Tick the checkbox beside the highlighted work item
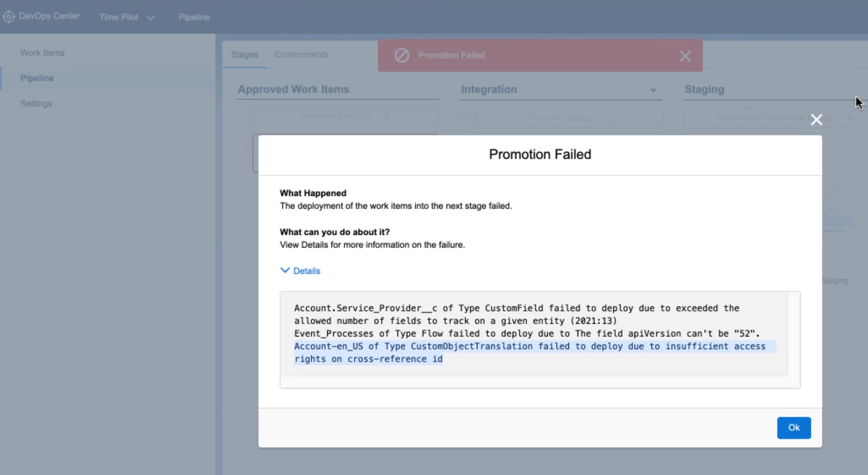This screenshot has width=868, height=475. coord(242,145)
